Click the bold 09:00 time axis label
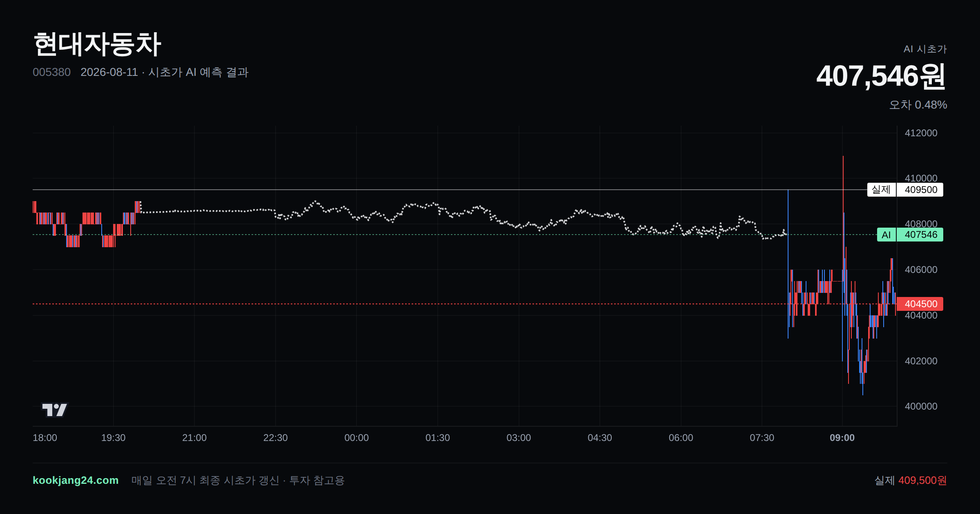980x514 pixels. pos(842,438)
